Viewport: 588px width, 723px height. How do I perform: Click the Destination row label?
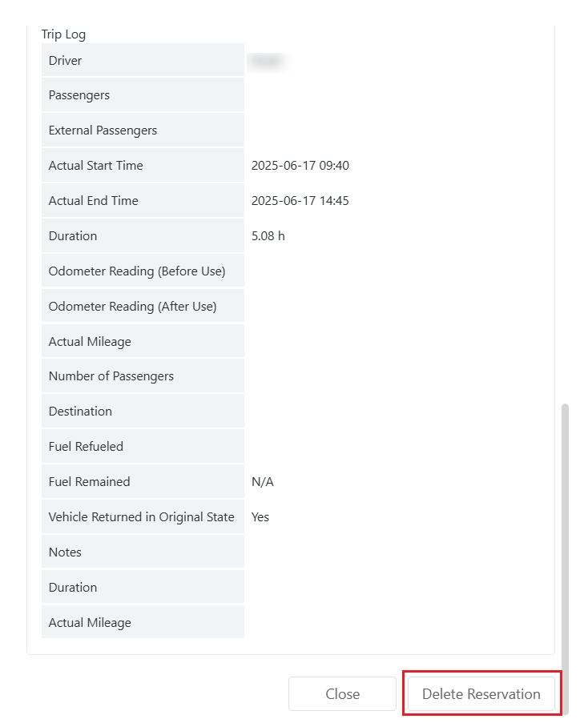coord(80,412)
